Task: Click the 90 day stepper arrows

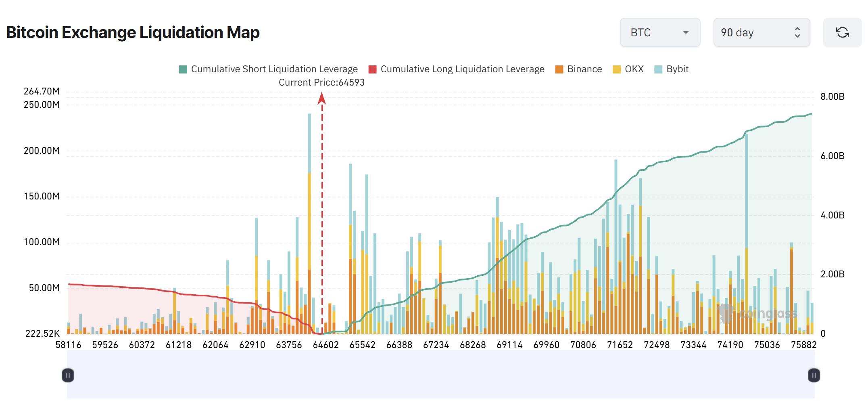Action: (x=797, y=32)
